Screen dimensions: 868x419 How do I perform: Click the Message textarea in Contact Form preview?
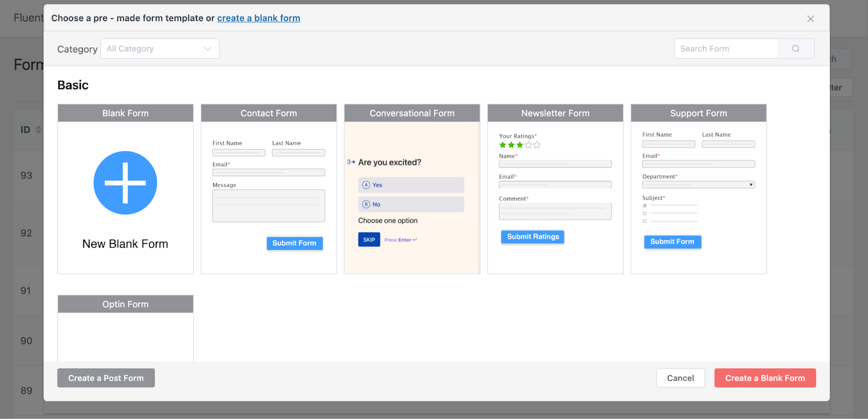269,205
